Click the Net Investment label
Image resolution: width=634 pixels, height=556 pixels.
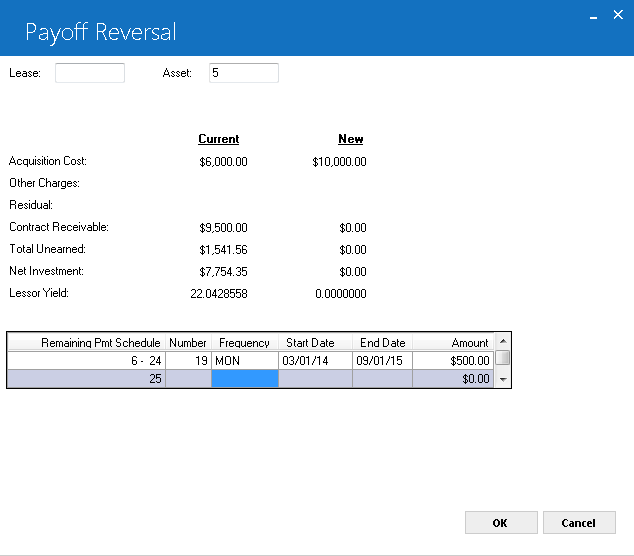click(x=46, y=271)
